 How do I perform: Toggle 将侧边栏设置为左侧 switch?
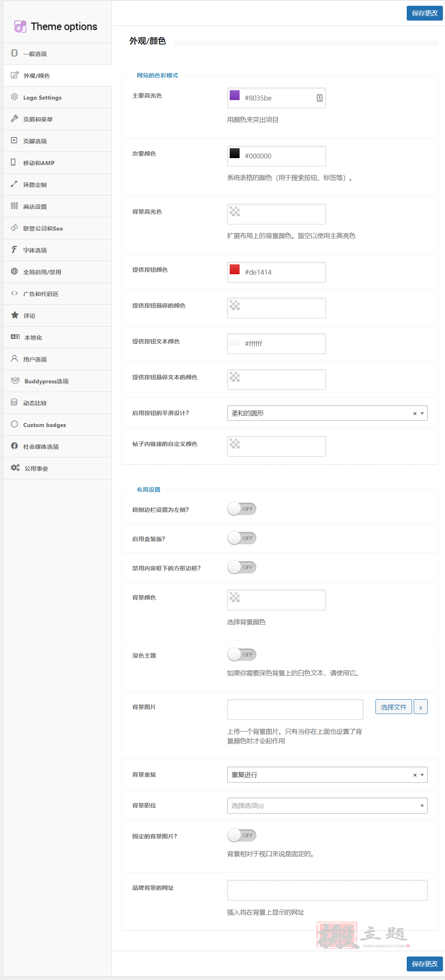(x=242, y=509)
